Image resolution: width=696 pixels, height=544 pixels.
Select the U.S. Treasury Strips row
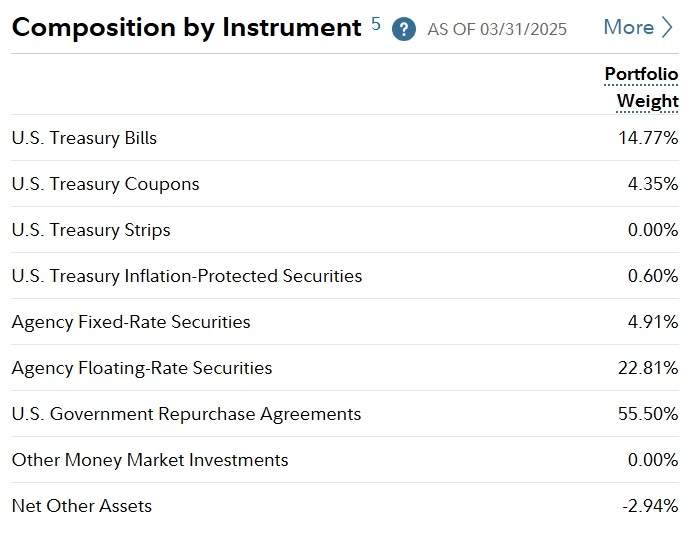coord(91,230)
